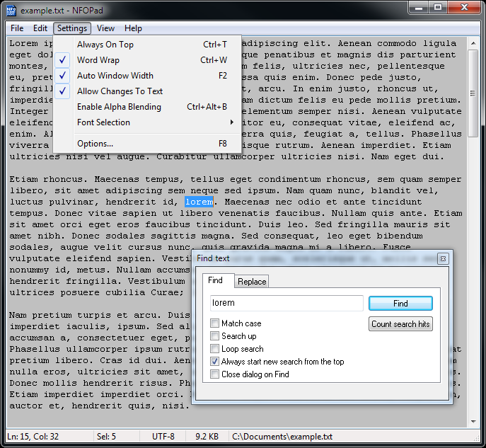Click the Count search hits button
Viewport: 486px width, 448px height.
tap(400, 324)
